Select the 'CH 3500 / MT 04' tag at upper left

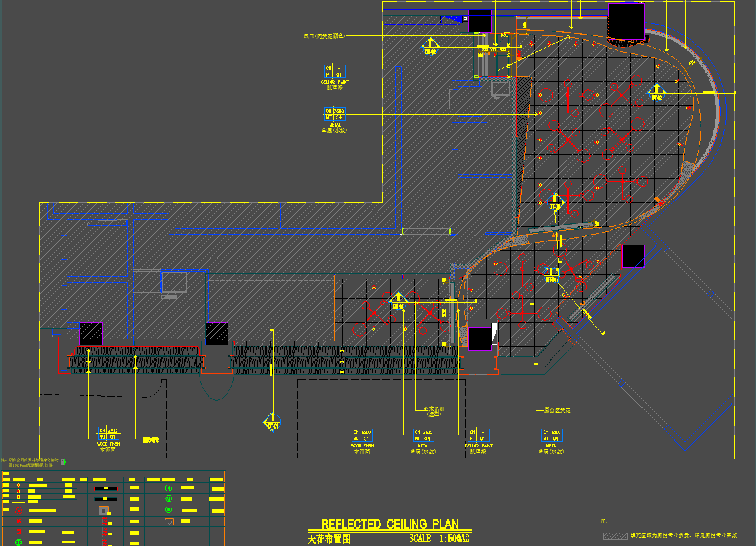tap(334, 114)
